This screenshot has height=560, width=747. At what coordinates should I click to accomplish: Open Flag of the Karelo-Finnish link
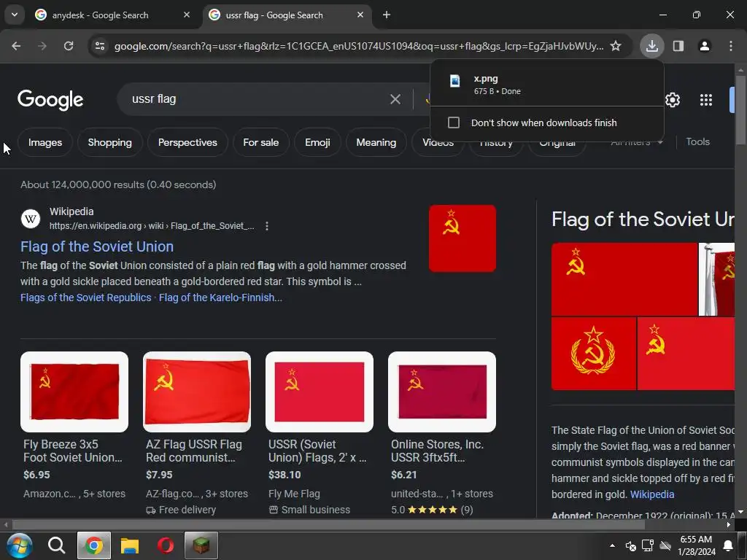[220, 297]
